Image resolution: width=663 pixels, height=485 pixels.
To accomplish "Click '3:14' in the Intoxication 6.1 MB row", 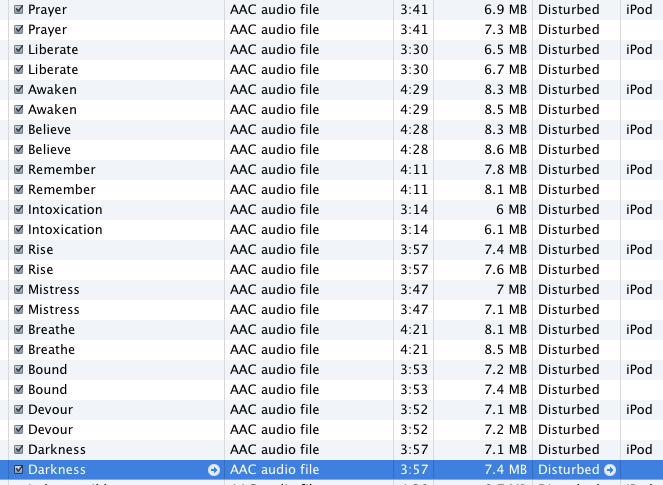I will [414, 229].
